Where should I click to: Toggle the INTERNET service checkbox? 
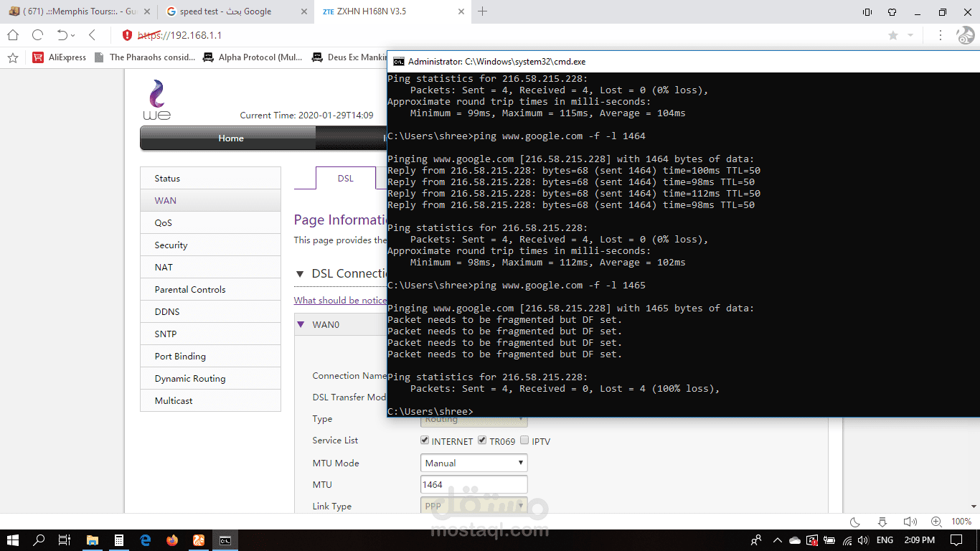[425, 441]
